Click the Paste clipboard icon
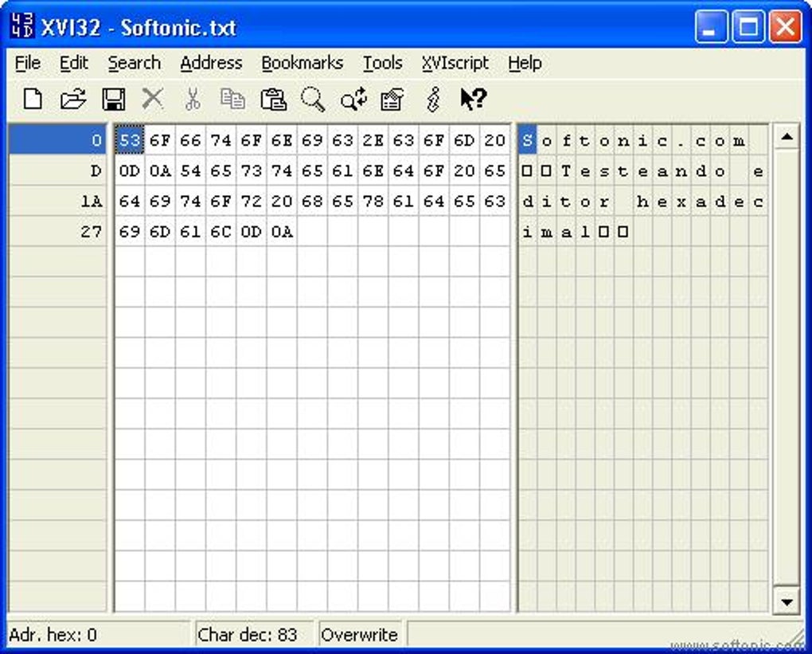 click(x=273, y=99)
